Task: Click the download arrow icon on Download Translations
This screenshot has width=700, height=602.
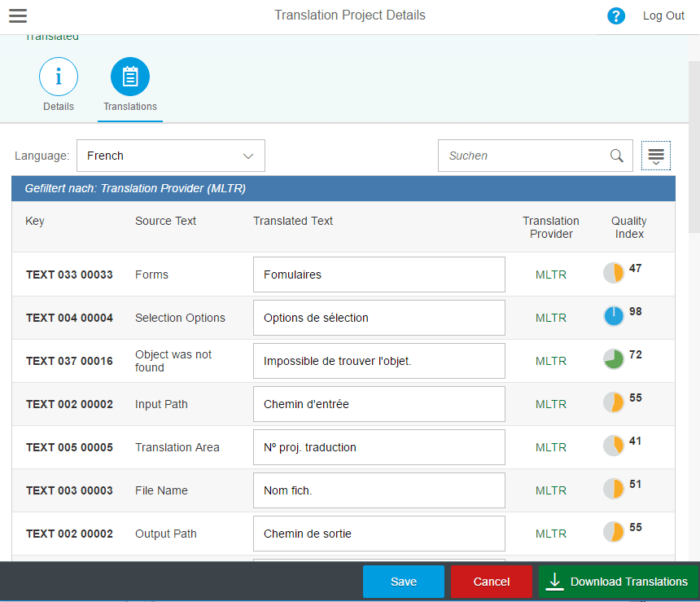Action: click(x=555, y=582)
